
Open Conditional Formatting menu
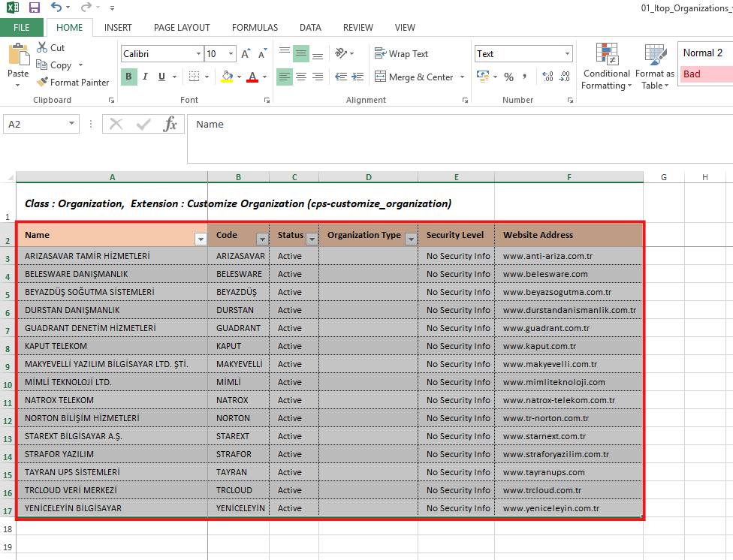pyautogui.click(x=606, y=66)
